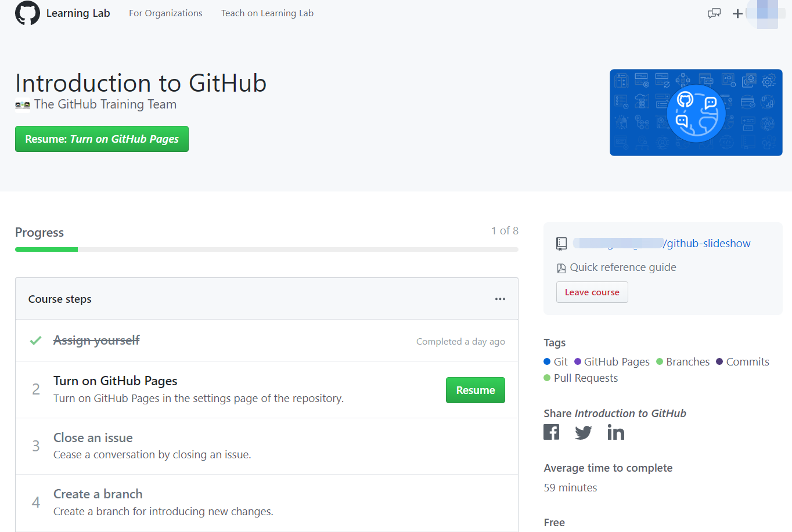Open the blurred user avatar menu
This screenshot has width=792, height=532.
766,13
